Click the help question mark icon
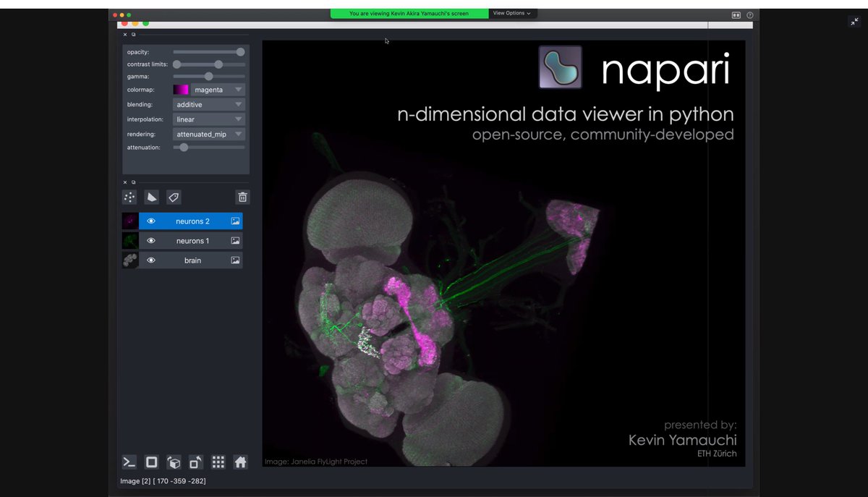 750,14
